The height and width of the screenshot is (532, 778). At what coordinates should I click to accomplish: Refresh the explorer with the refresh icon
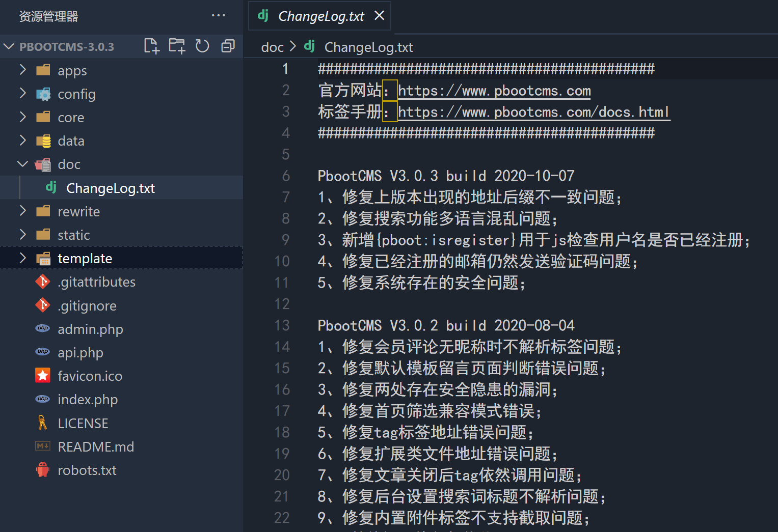tap(202, 46)
